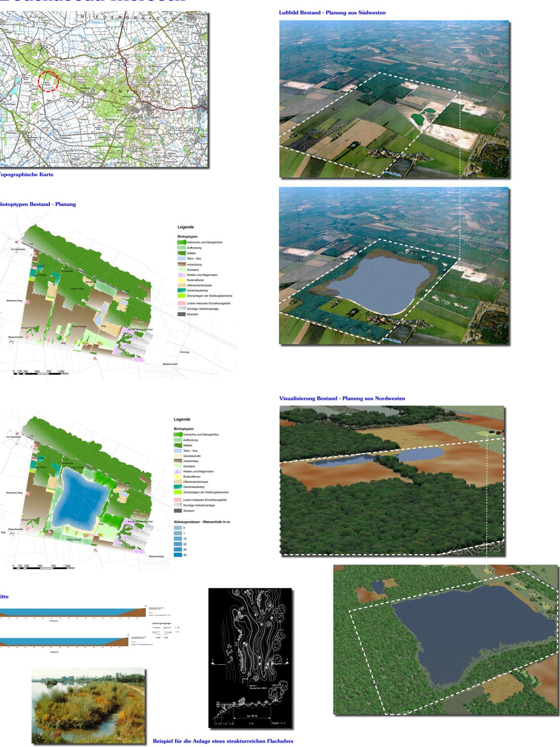Image resolution: width=560 pixels, height=747 pixels.
Task: Open the aerial photo showing the planned lake
Action: pyautogui.click(x=394, y=266)
